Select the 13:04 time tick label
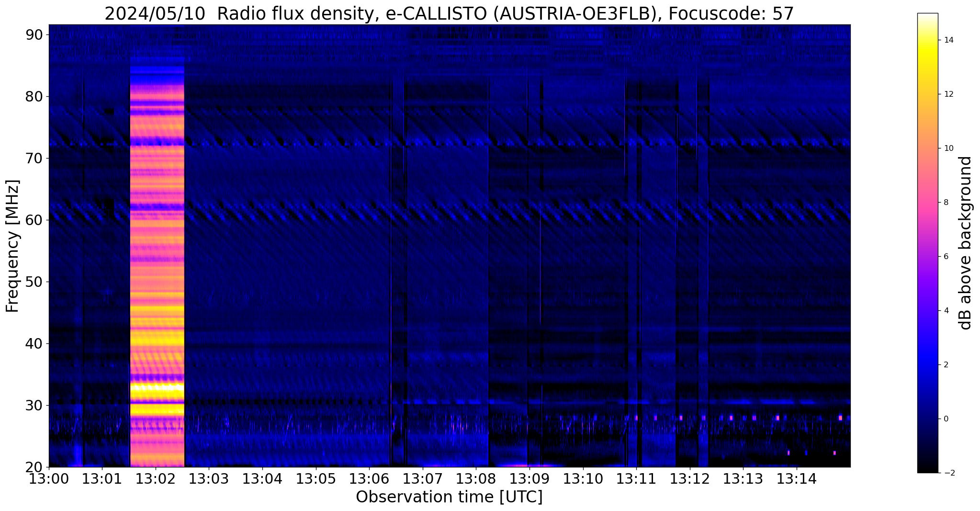980x511 pixels. pos(262,478)
